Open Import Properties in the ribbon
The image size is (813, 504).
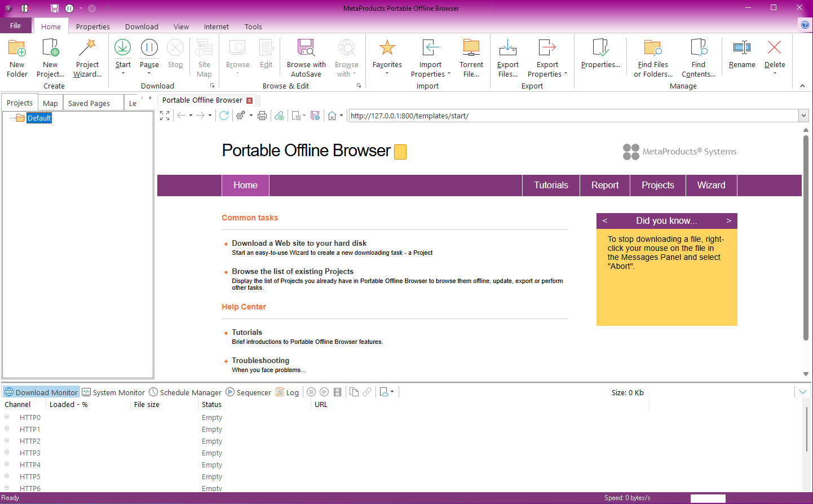pyautogui.click(x=430, y=58)
